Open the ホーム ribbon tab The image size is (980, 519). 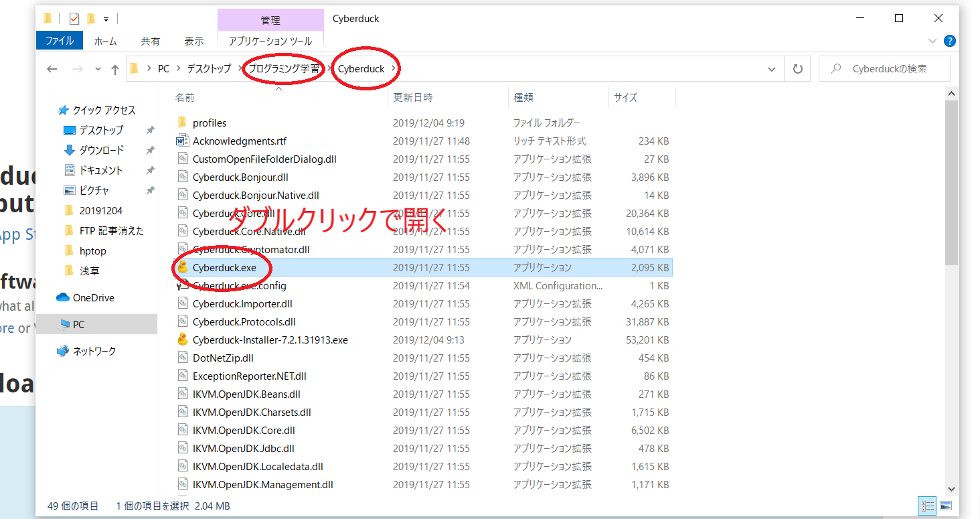click(x=105, y=41)
